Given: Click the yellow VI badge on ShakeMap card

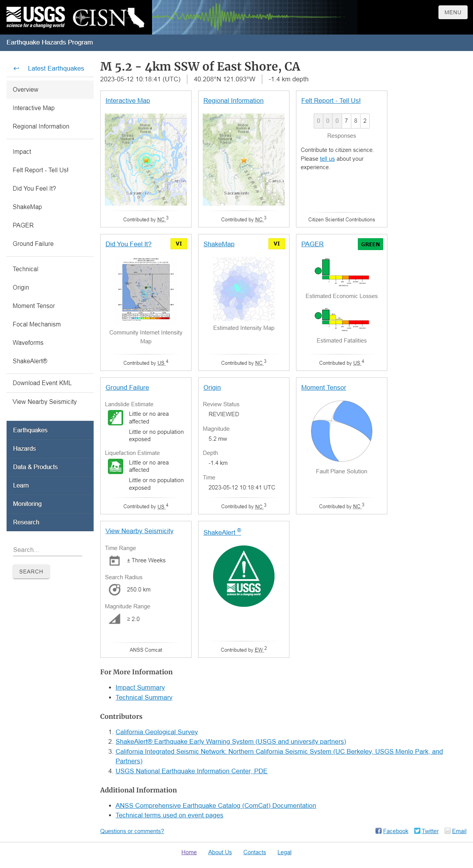Looking at the screenshot, I should pos(277,244).
